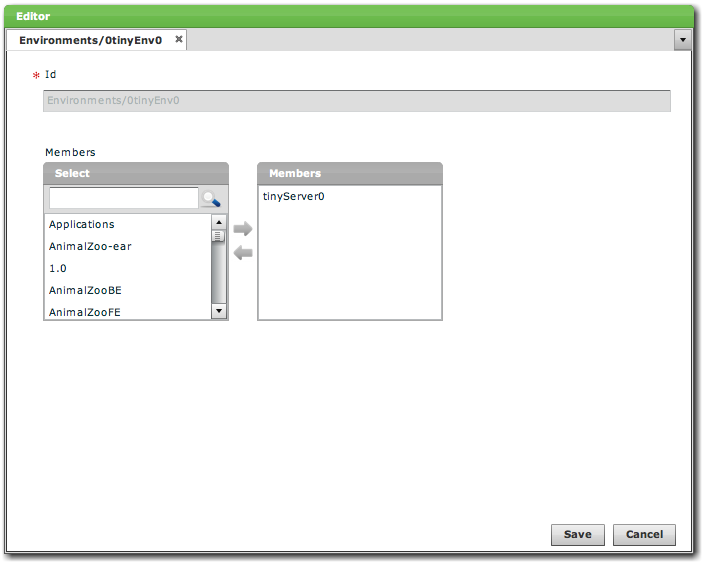Switch to the Environments/0tinyEnv0 tab
This screenshot has width=702, height=562.
click(x=90, y=40)
